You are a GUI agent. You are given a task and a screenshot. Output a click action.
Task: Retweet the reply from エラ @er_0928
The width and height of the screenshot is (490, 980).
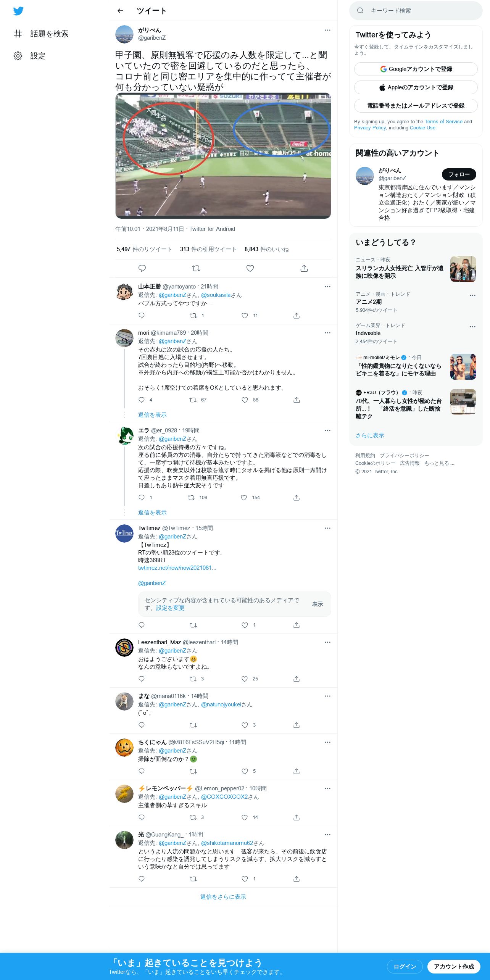(191, 498)
